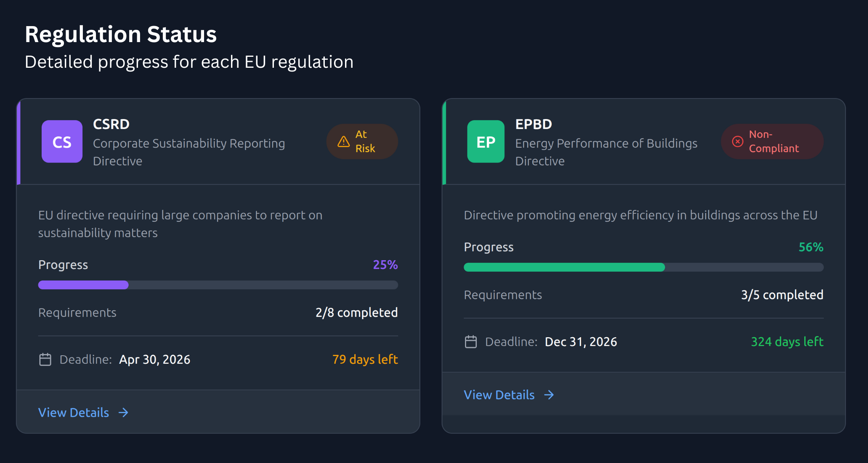Select the CSRD card title
This screenshot has height=463, width=868.
tap(111, 124)
